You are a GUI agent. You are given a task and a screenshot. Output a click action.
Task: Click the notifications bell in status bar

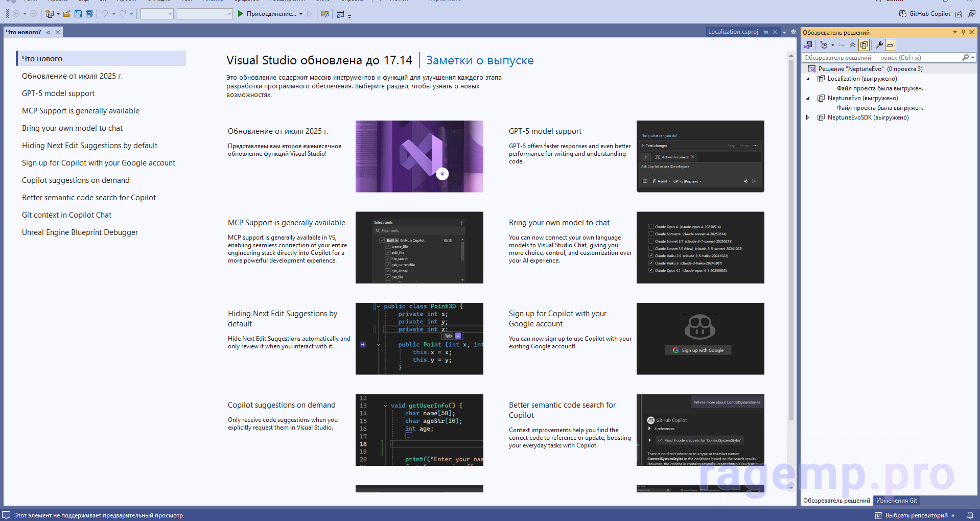tap(970, 515)
